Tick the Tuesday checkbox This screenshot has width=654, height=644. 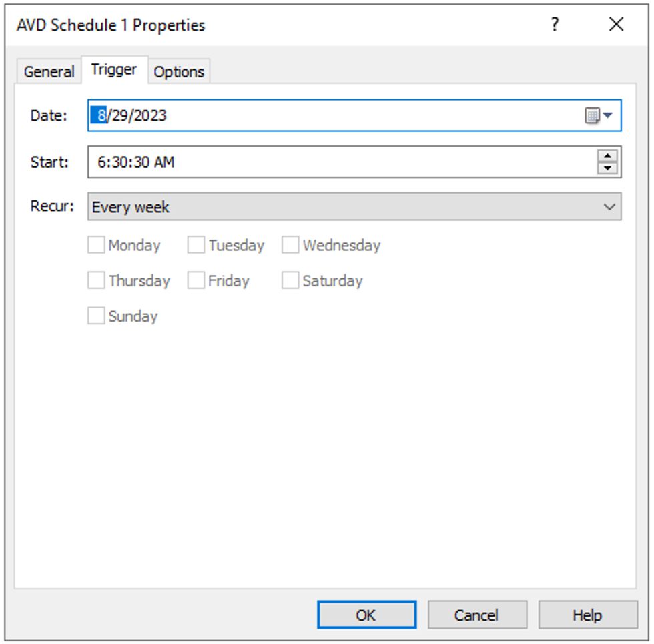pos(196,245)
